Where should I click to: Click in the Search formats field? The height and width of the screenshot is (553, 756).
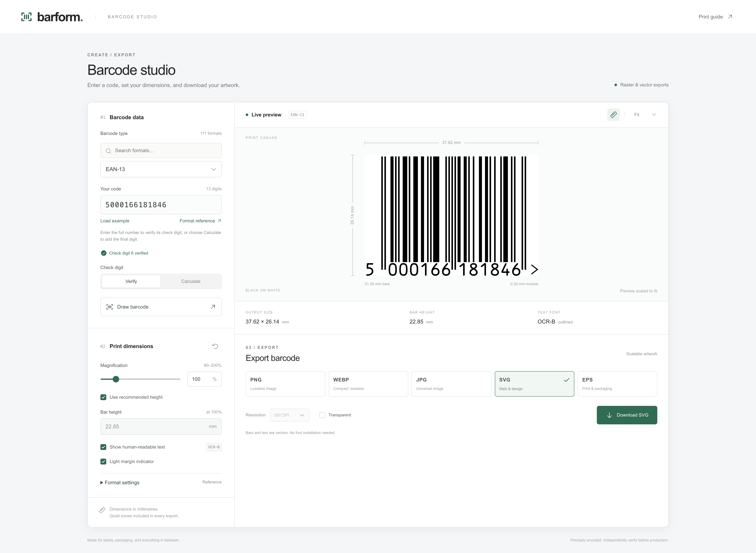(161, 151)
